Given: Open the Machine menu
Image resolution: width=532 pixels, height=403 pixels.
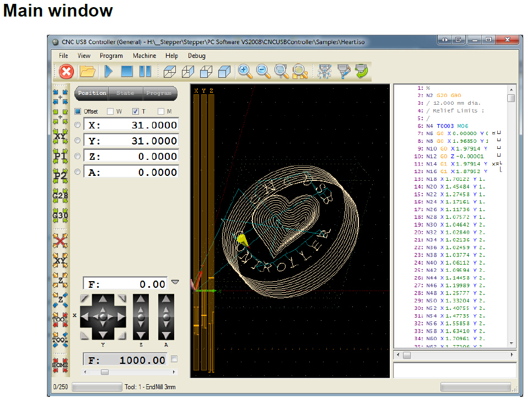Looking at the screenshot, I should [x=144, y=56].
